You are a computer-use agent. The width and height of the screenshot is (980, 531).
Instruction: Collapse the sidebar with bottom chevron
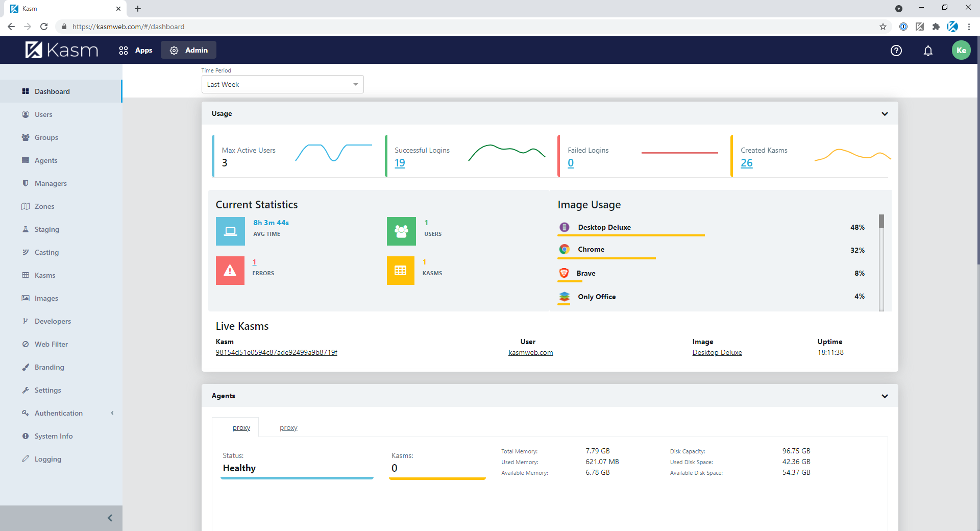click(x=110, y=518)
